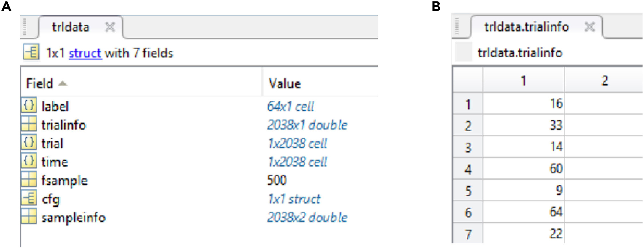Select the trldata.trialinfo tab
644x248 pixels.
[526, 27]
